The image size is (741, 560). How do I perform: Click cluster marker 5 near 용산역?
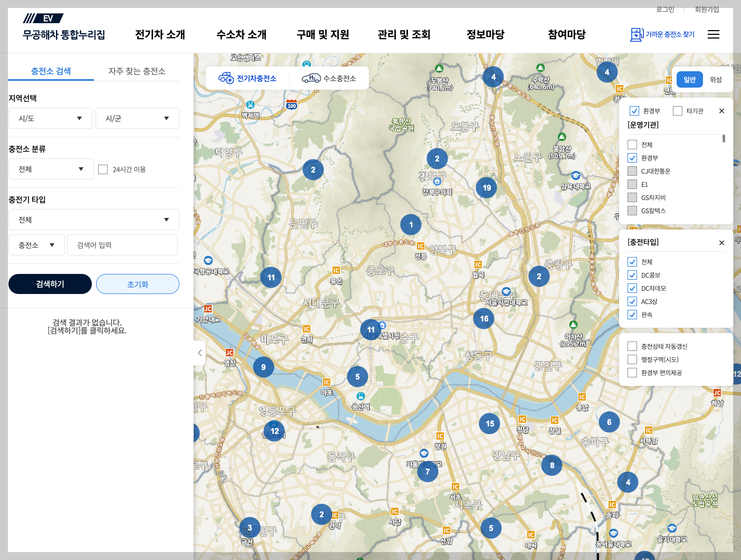(x=357, y=376)
